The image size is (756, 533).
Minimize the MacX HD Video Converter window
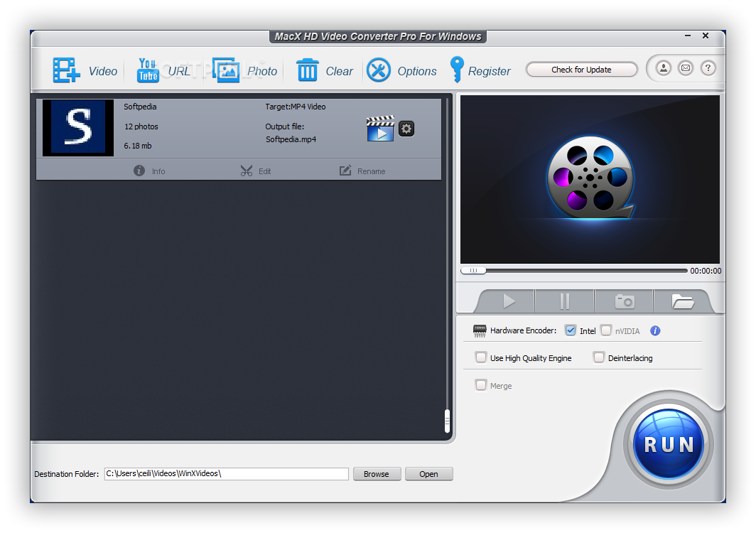[688, 36]
